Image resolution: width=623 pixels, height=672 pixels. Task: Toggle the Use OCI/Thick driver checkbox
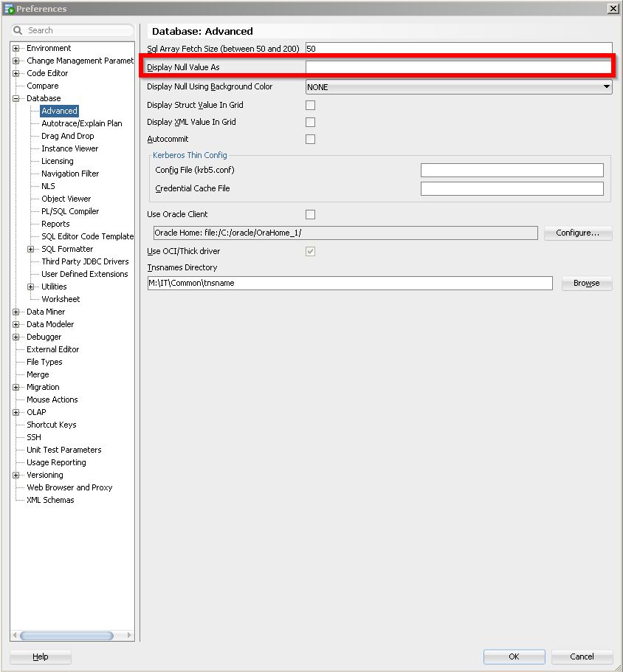tap(310, 251)
